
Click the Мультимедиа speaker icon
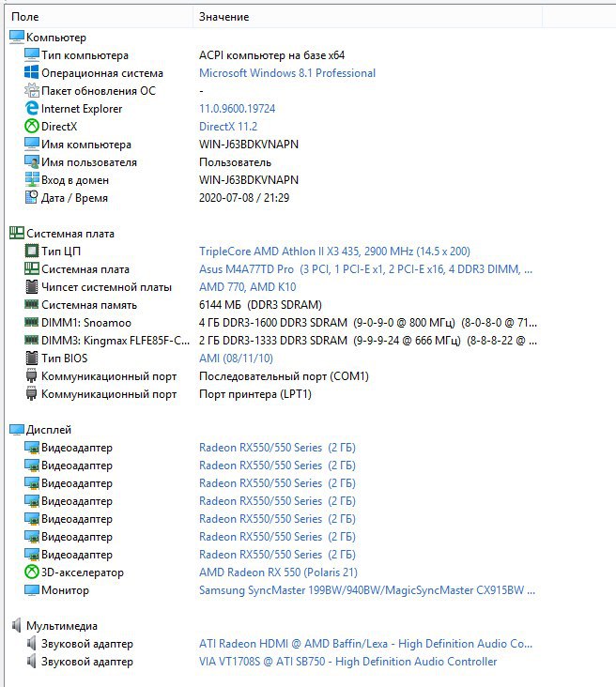[17, 626]
